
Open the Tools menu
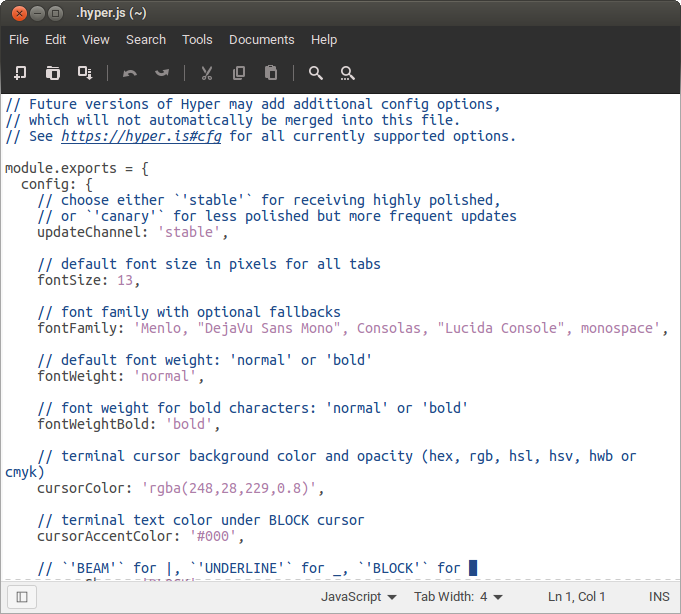(197, 40)
